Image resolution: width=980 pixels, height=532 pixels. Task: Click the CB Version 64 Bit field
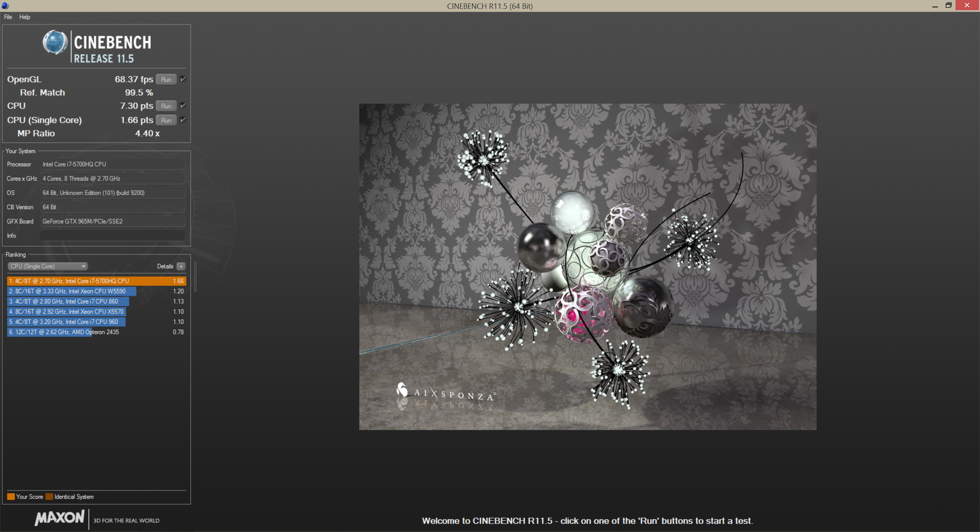pyautogui.click(x=112, y=207)
